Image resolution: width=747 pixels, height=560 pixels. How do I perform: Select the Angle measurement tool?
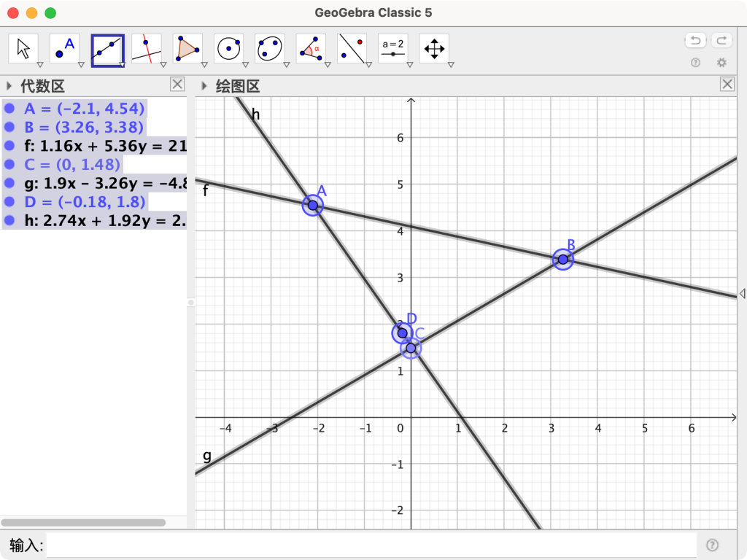coord(310,49)
